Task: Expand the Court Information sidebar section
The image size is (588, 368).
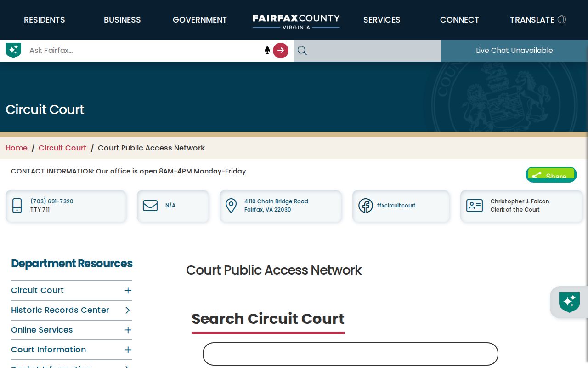Action: click(128, 350)
